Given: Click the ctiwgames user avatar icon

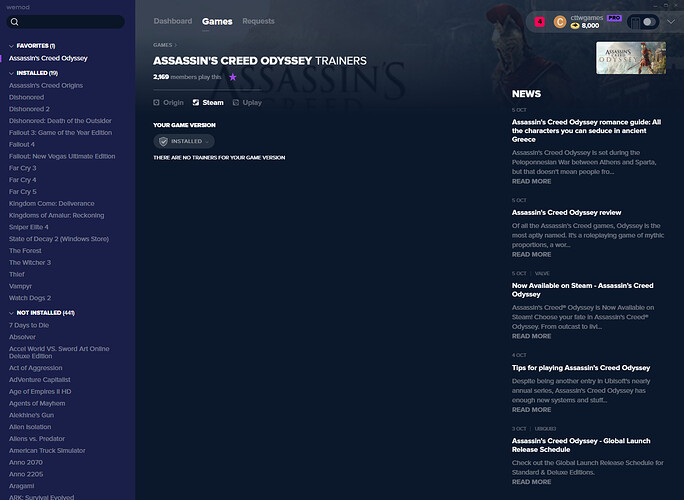Looking at the screenshot, I should click(560, 21).
